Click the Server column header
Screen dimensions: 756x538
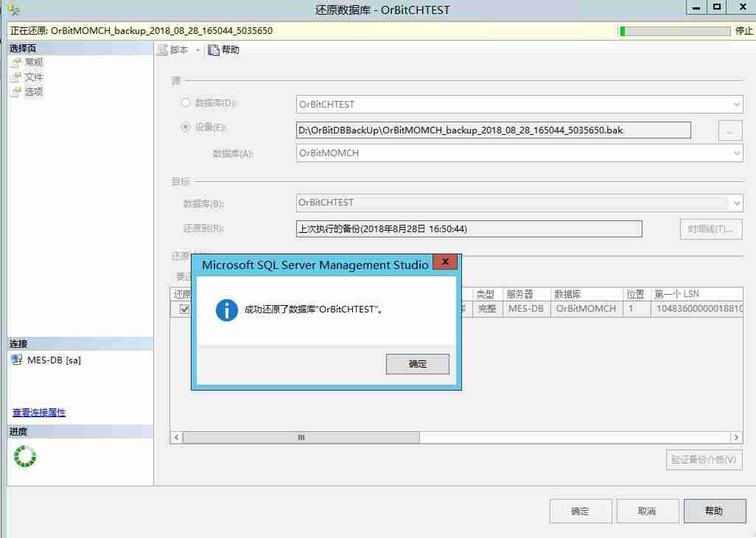click(x=526, y=293)
